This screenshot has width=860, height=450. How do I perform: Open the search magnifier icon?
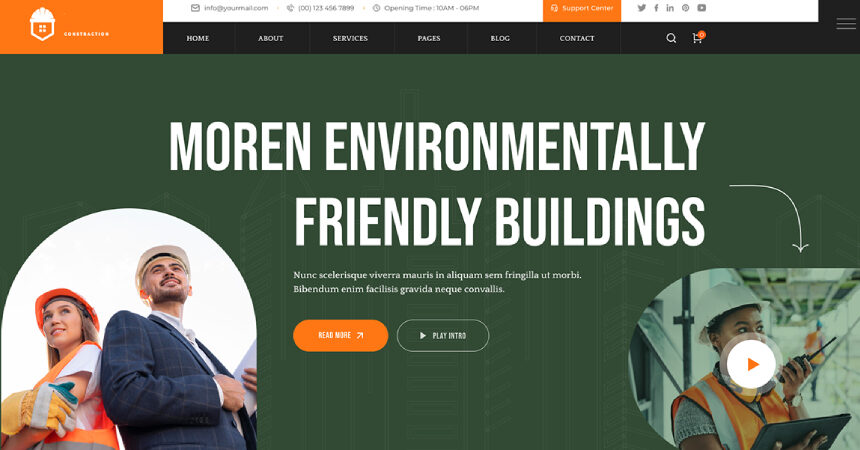(x=671, y=38)
